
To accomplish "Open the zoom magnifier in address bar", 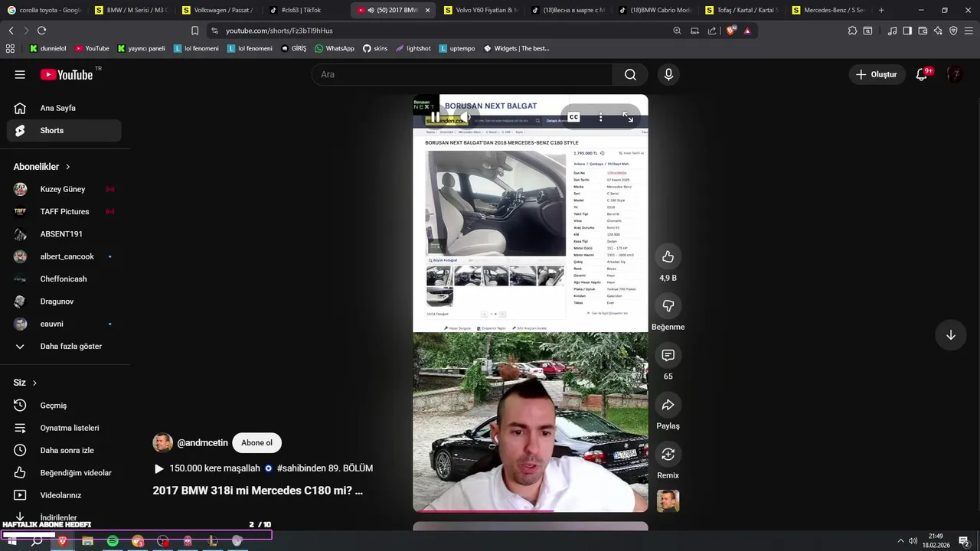I will (x=677, y=31).
